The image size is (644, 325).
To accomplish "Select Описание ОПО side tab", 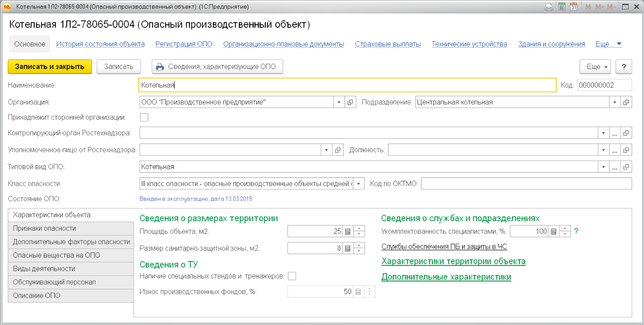I will point(71,296).
